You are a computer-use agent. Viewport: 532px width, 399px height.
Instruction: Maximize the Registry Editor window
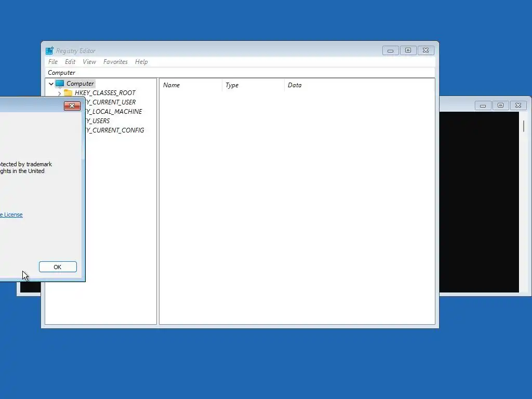click(x=408, y=50)
